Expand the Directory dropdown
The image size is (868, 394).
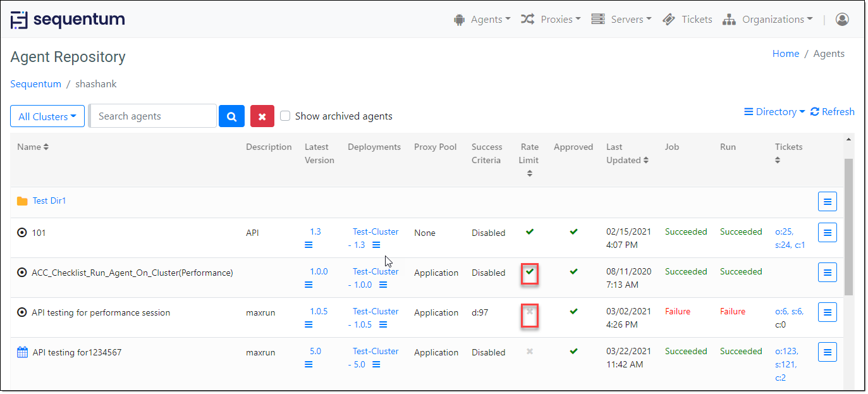(775, 112)
